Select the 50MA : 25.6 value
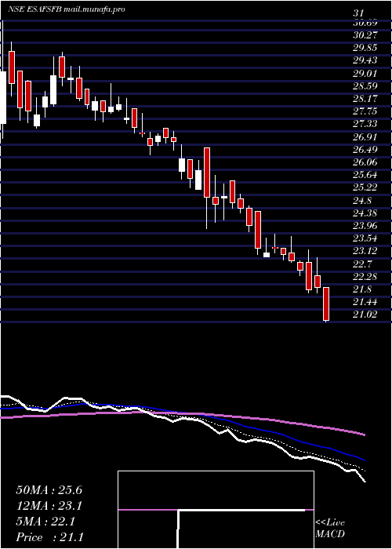The height and width of the screenshot is (549, 392). point(49,490)
